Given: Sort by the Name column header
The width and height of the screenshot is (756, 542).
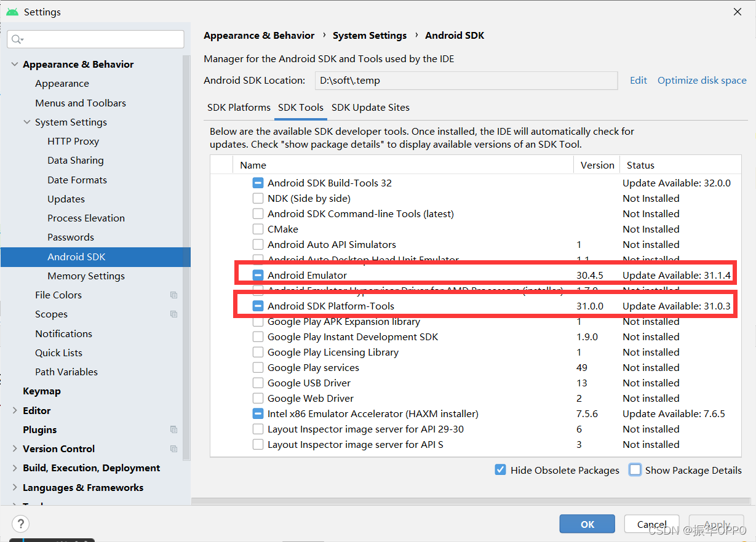Looking at the screenshot, I should click(x=403, y=165).
